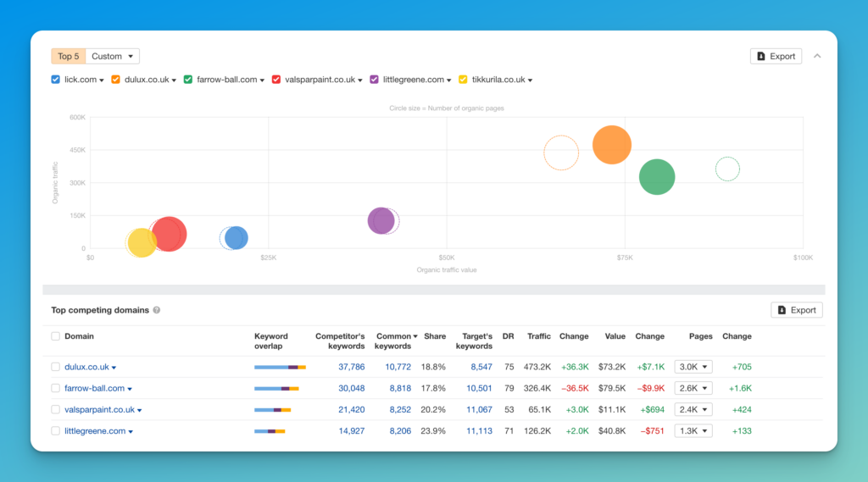Click the yellow tikkurila.co.uk bubble in chart
Screen dimensions: 868x482
pos(142,242)
